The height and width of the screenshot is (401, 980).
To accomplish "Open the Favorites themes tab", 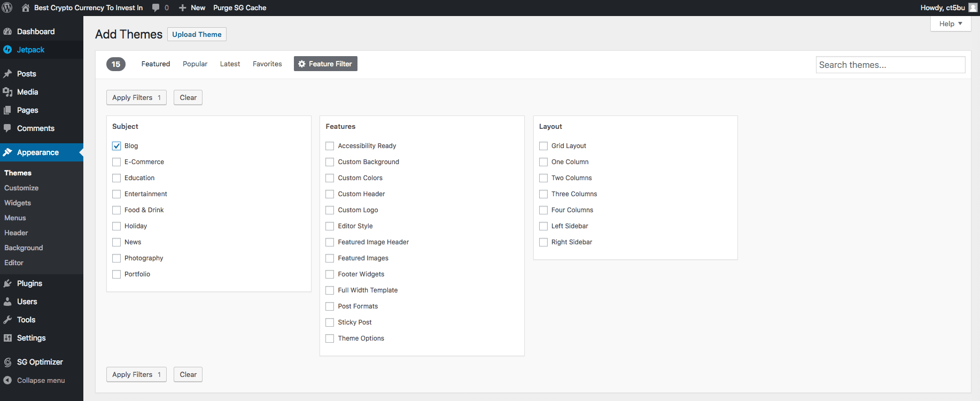I will (x=267, y=64).
